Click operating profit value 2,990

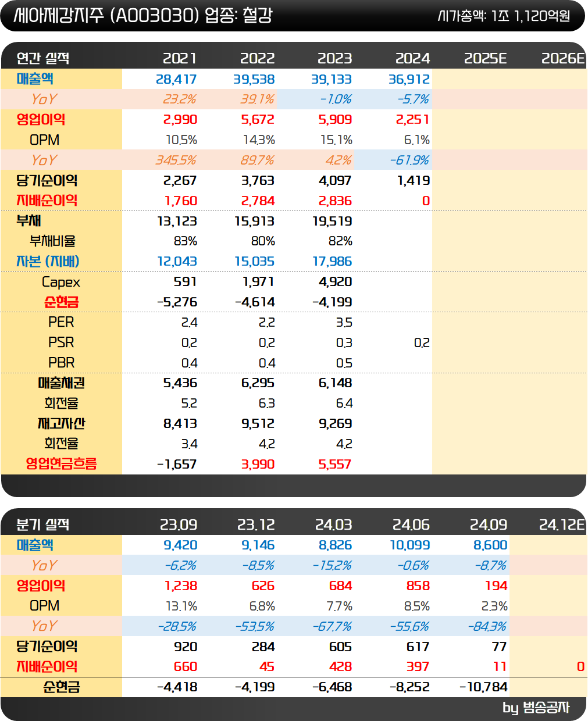pos(180,120)
